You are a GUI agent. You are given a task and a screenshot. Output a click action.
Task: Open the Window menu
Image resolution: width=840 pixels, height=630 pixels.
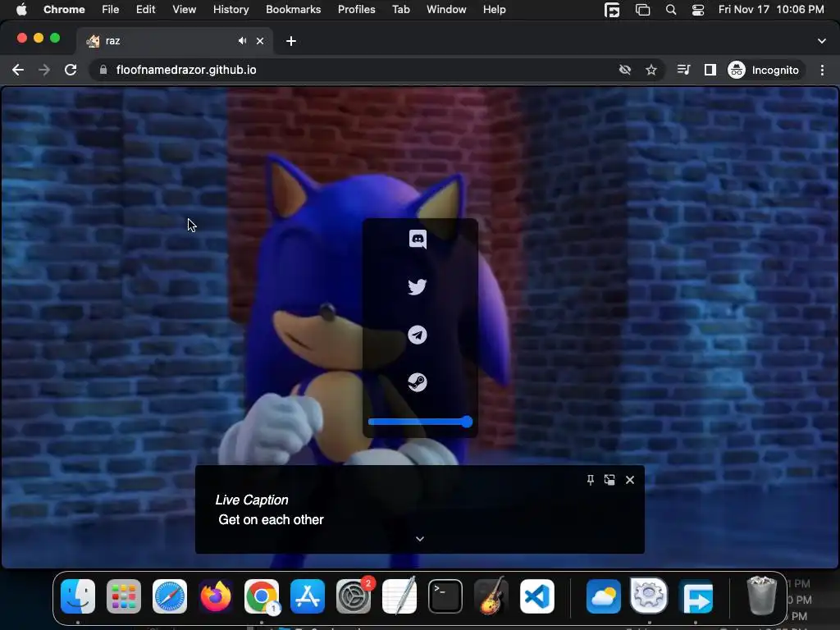pyautogui.click(x=446, y=10)
